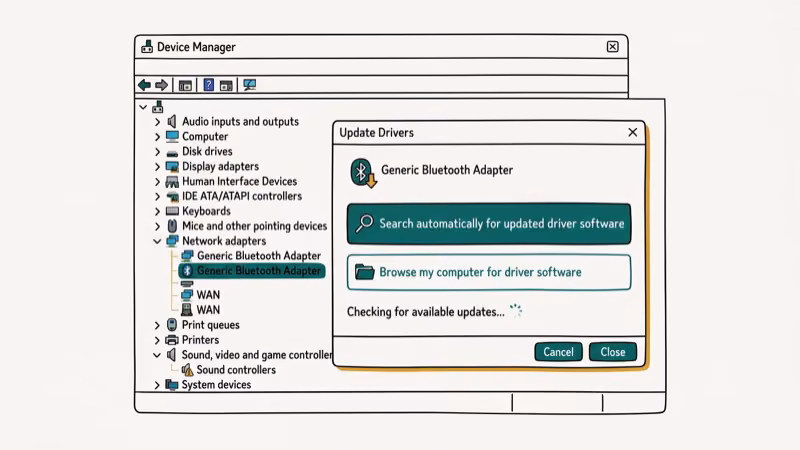The height and width of the screenshot is (450, 800).
Task: Click the Disk drives icon
Action: click(x=172, y=153)
